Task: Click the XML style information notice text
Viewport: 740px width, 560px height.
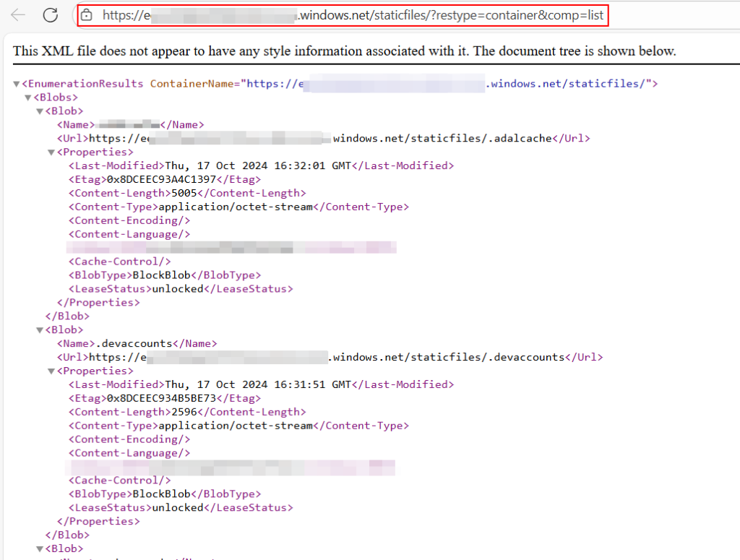Action: click(345, 51)
